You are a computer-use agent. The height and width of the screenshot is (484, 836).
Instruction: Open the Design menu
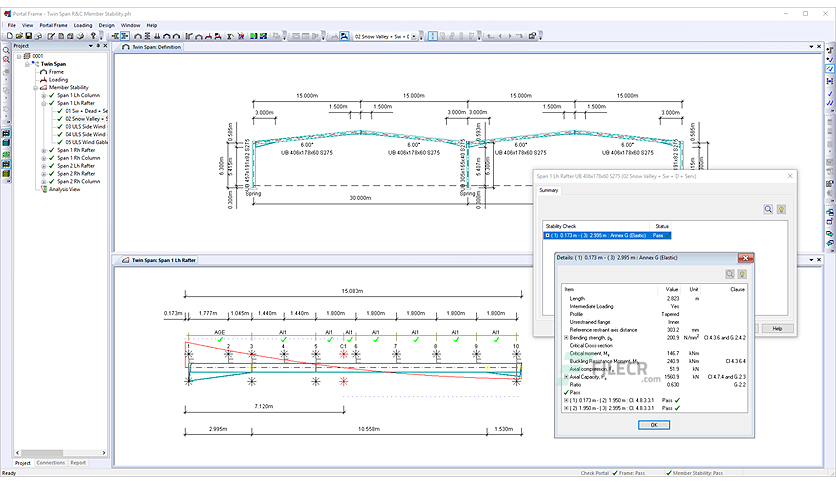[107, 25]
